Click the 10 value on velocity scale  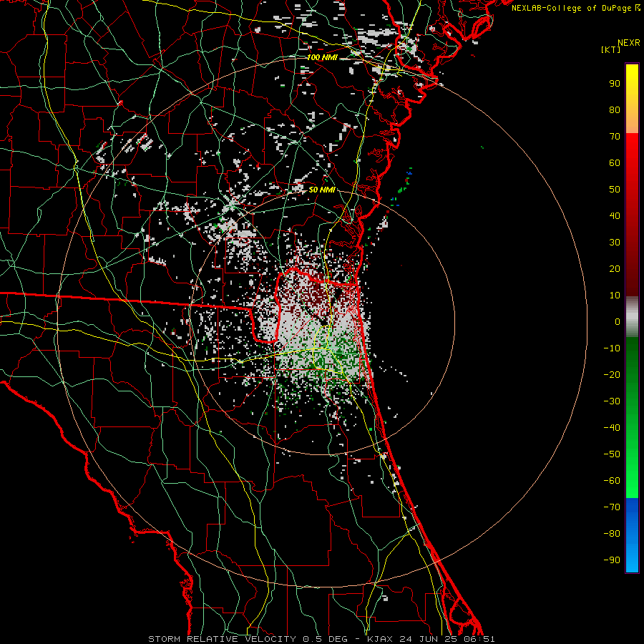point(615,296)
